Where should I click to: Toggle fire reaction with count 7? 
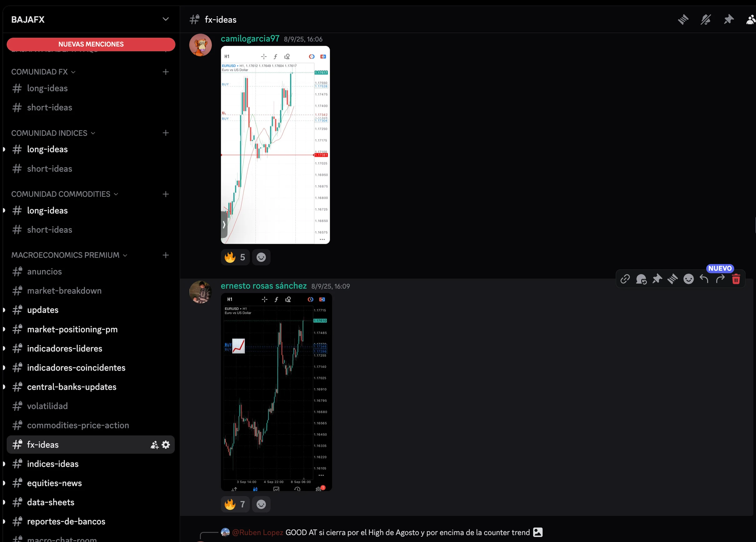(235, 504)
